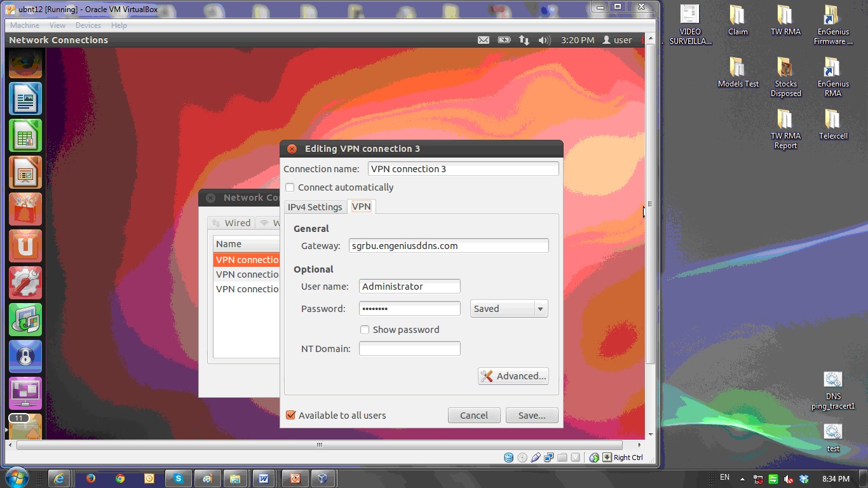Open the network indicator arrows icon

click(524, 40)
